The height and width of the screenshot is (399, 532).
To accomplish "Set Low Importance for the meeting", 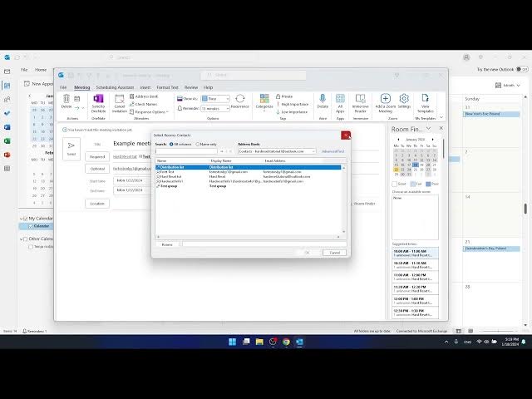I will [x=292, y=111].
